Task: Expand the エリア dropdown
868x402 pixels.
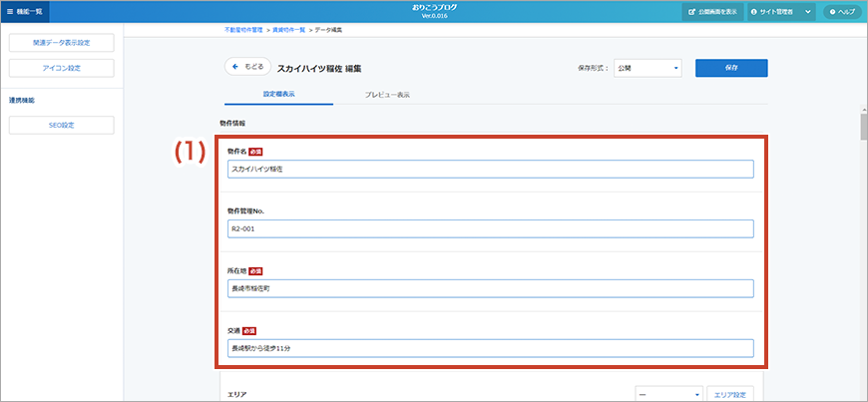Action: click(x=668, y=395)
